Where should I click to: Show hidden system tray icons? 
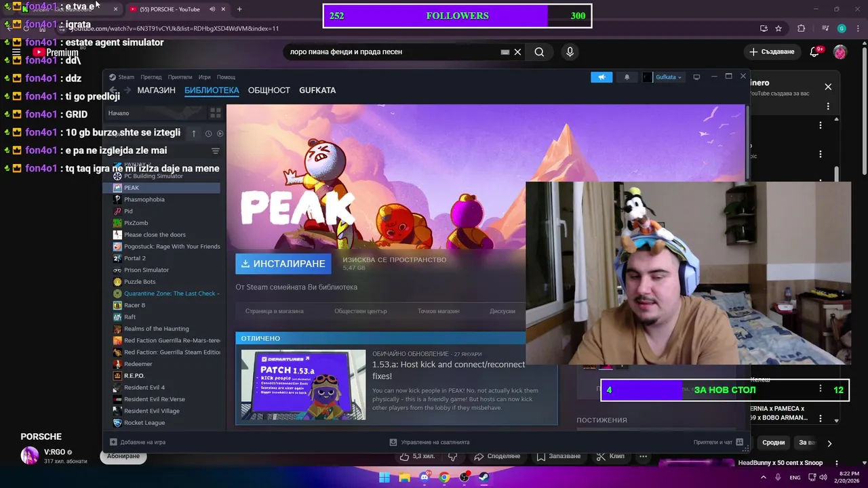click(x=765, y=477)
